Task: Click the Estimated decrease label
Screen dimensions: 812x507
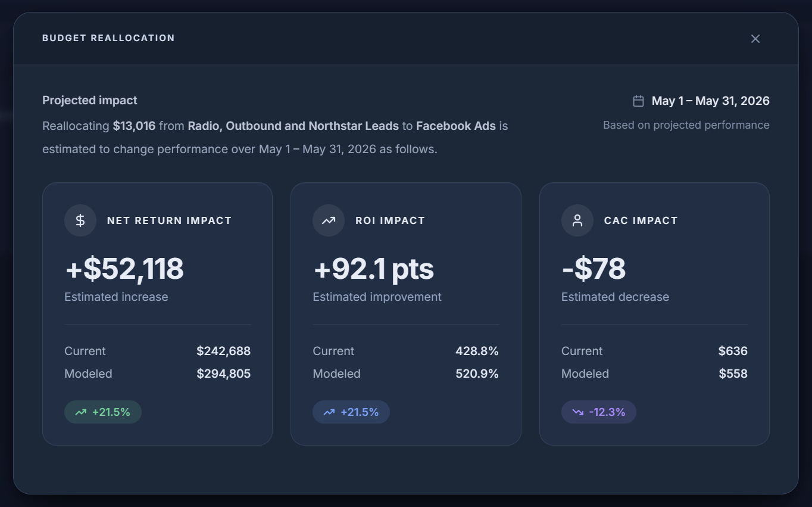Action: click(x=616, y=297)
